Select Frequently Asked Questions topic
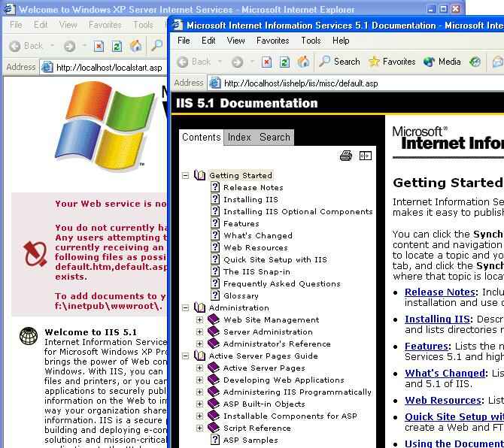504x448 pixels. (281, 284)
